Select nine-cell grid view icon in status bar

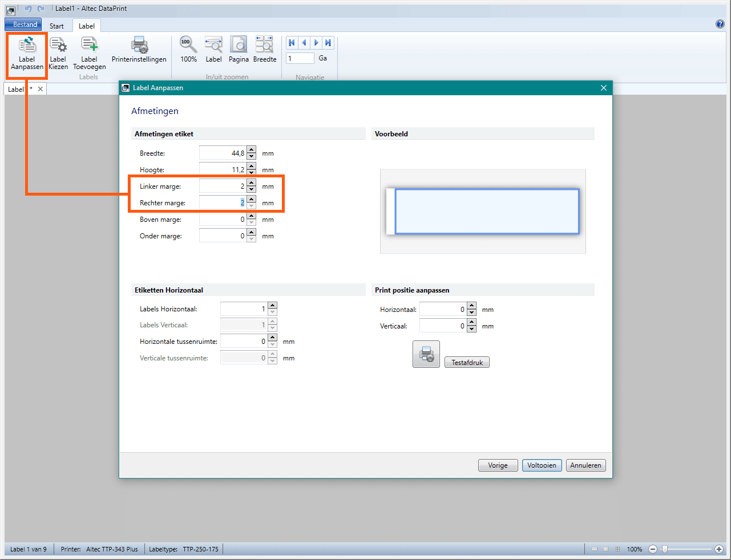pos(617,549)
